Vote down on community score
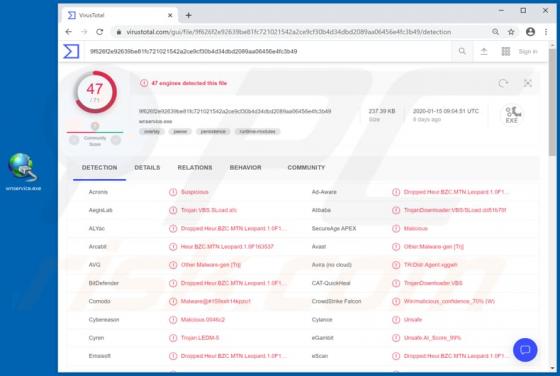560x376 pixels. click(74, 140)
